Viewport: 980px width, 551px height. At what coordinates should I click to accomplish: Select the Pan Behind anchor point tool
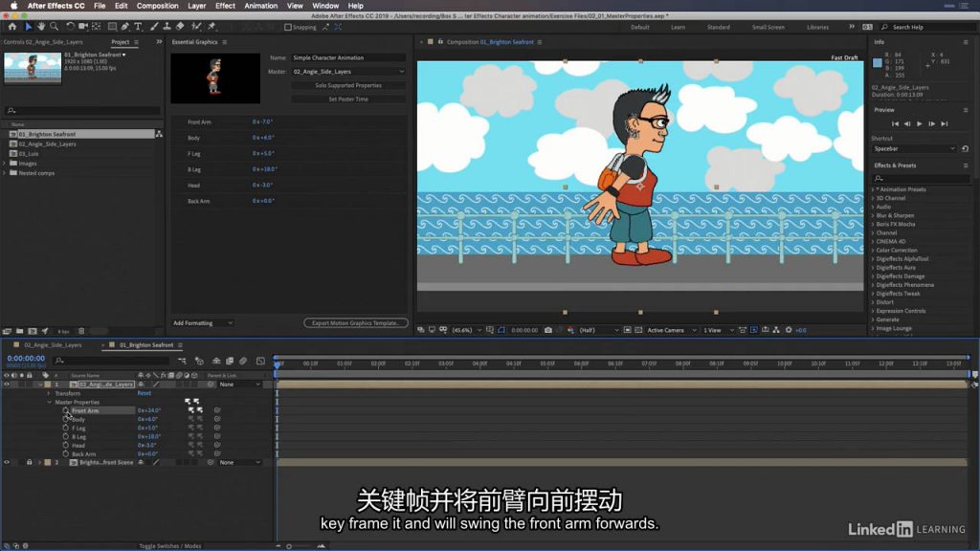97,27
